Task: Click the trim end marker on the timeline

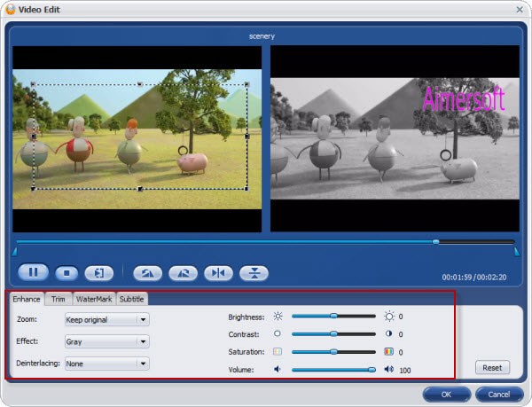Action: [516, 252]
